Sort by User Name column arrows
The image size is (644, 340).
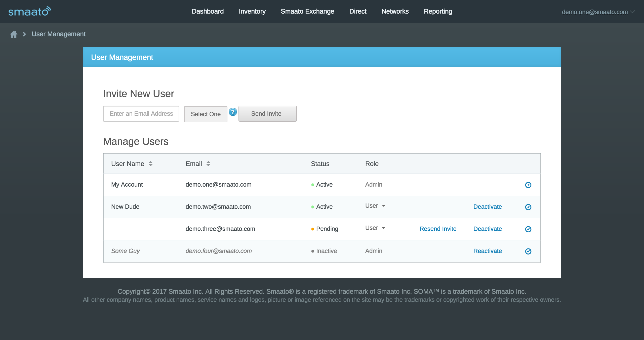pyautogui.click(x=150, y=164)
